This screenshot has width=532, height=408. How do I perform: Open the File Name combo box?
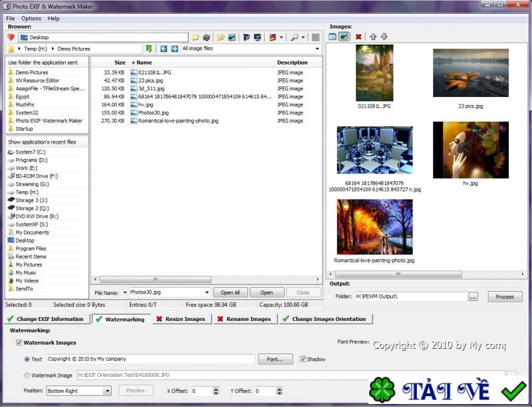coord(207,292)
